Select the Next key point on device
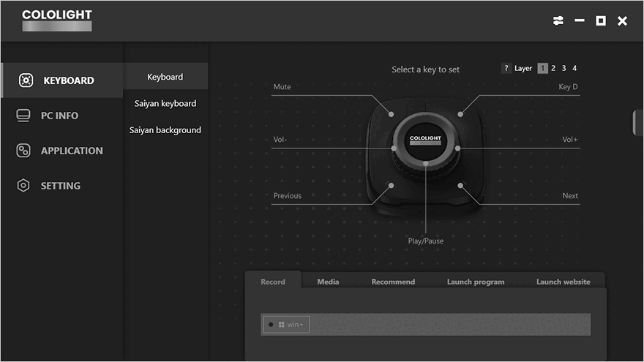This screenshot has width=644, height=362. (460, 186)
